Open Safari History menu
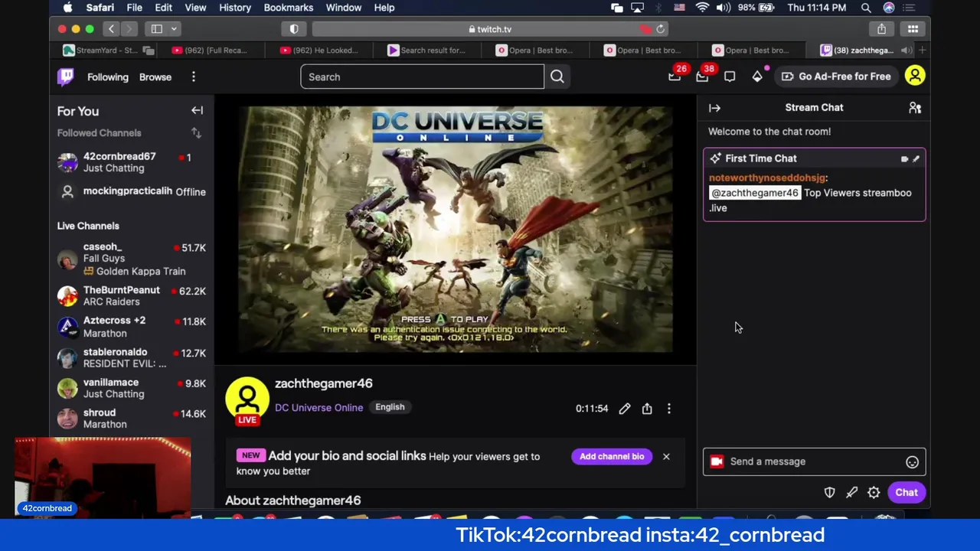Screen dimensions: 980x551 tap(235, 8)
